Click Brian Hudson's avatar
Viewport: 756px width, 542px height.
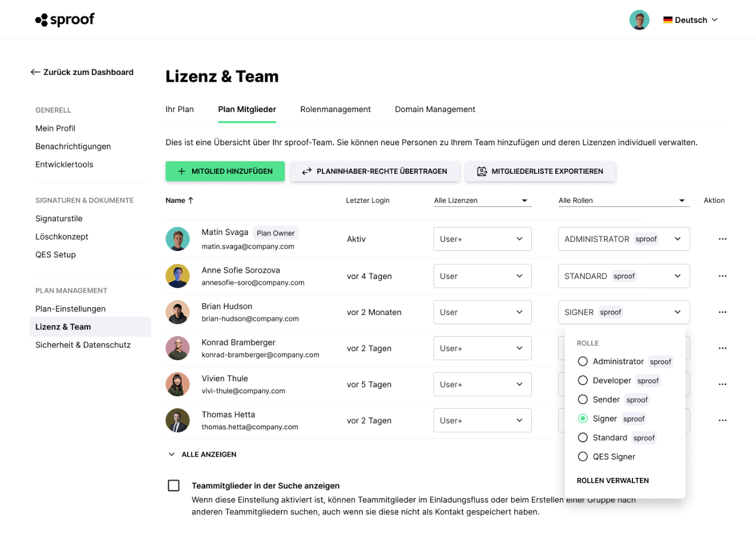tap(178, 312)
